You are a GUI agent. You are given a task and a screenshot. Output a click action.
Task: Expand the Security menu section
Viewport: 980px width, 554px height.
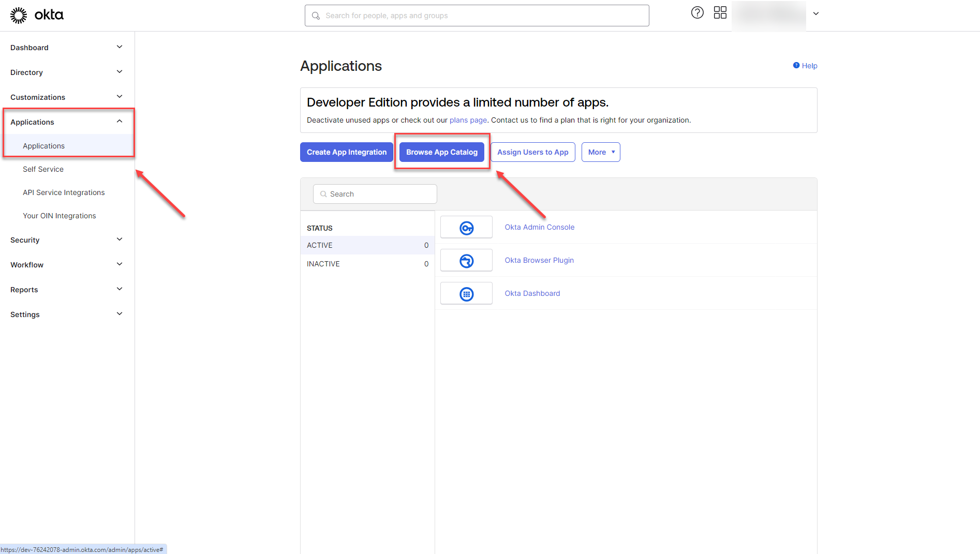(x=67, y=240)
